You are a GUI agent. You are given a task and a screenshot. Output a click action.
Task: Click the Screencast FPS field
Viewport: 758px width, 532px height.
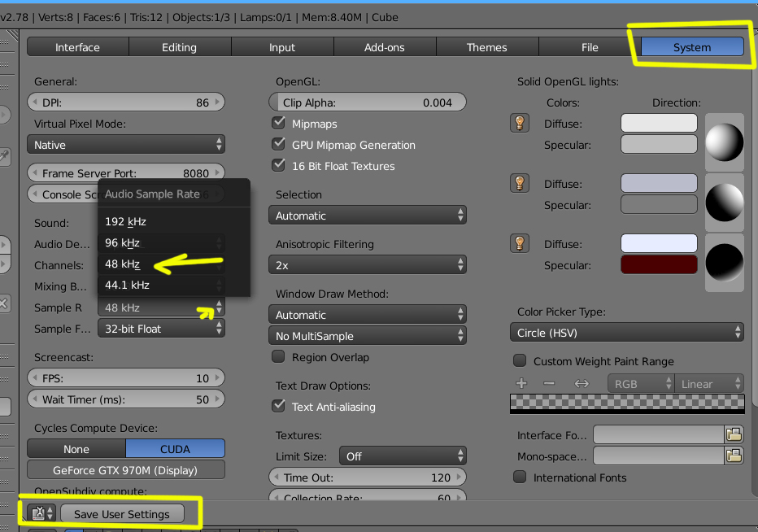(x=126, y=377)
